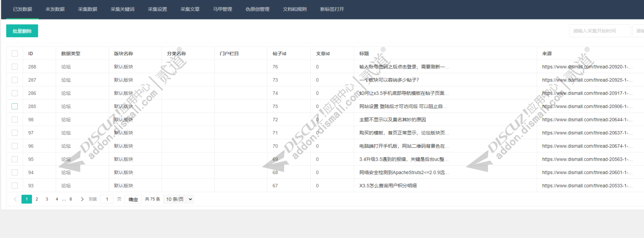
Task: Click title starting 网络安全检测到ApacheStruts2
Action: point(404,172)
